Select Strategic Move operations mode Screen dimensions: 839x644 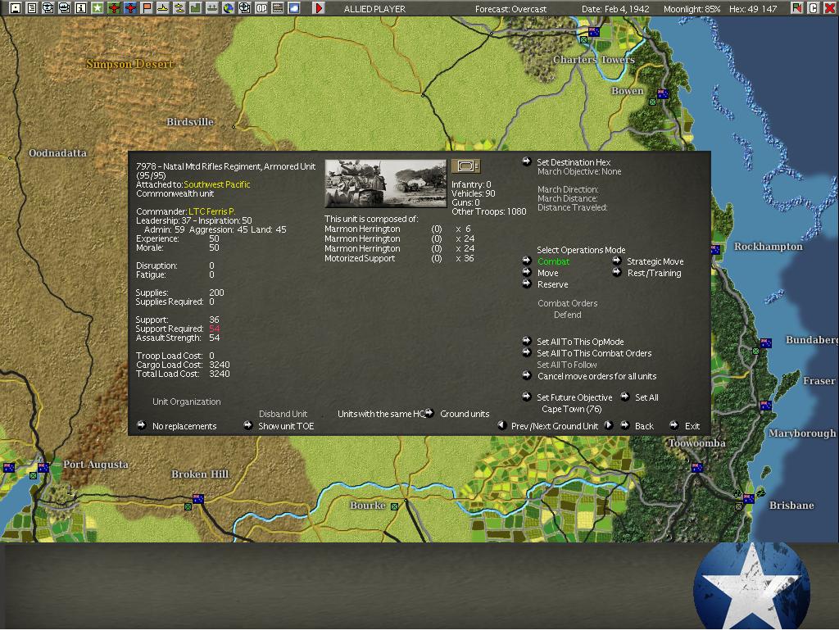click(x=655, y=261)
